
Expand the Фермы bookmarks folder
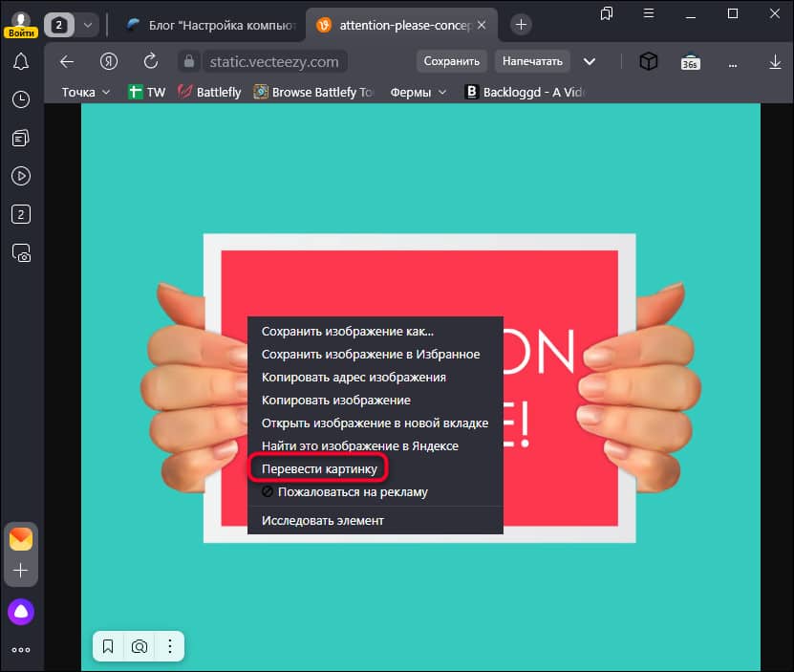(x=418, y=92)
